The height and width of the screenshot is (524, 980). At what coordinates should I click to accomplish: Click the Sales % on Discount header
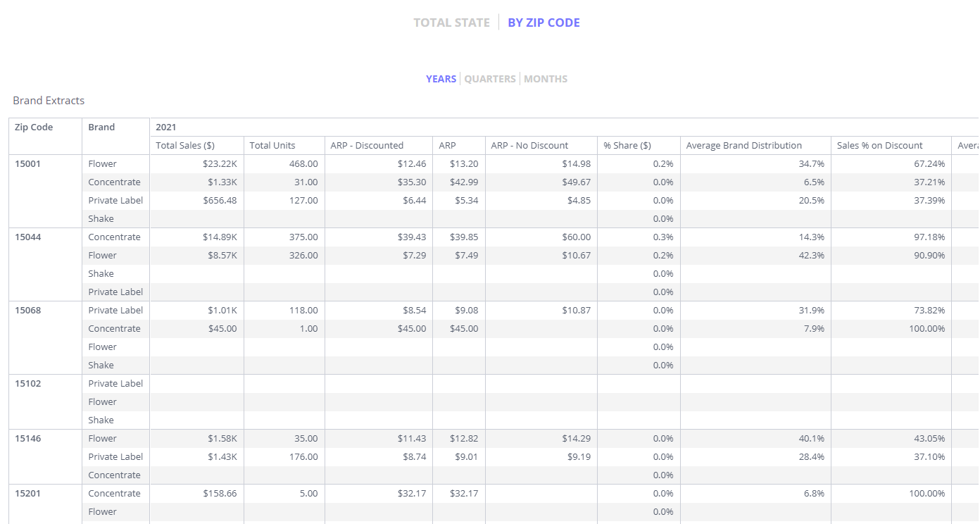pyautogui.click(x=879, y=146)
